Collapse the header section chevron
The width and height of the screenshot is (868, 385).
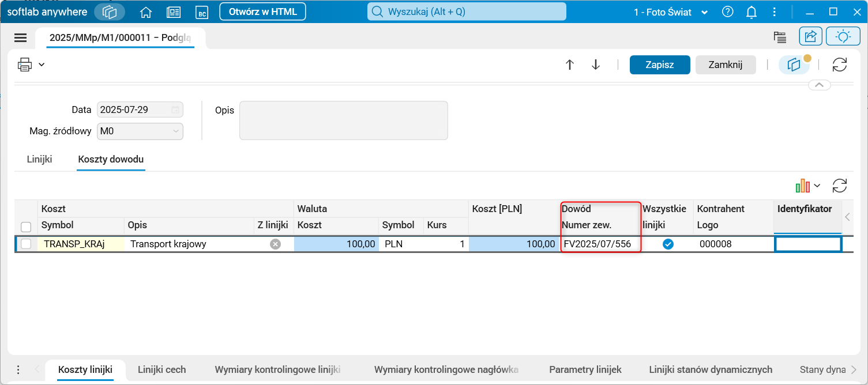[820, 85]
